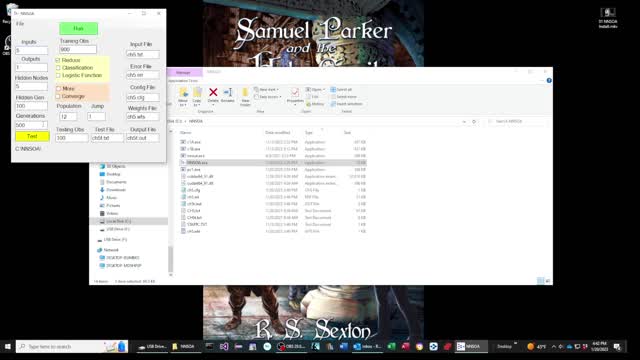Click the yellow Test button

(32, 136)
